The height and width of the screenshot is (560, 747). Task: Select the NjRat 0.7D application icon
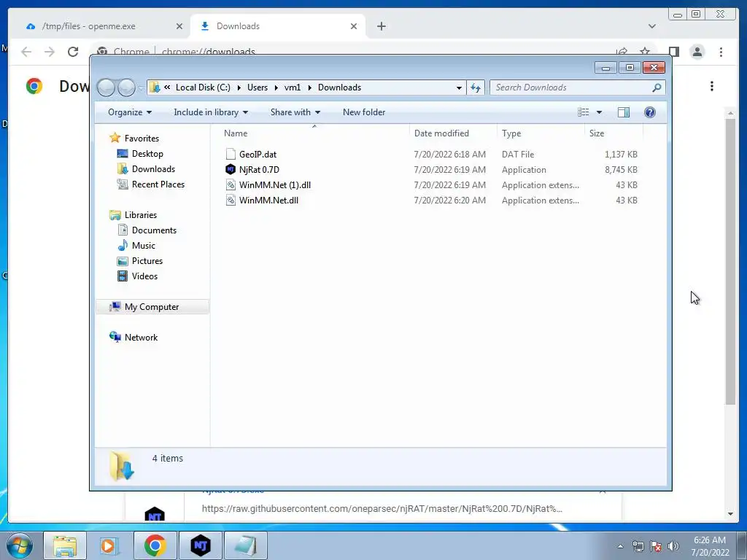click(231, 169)
